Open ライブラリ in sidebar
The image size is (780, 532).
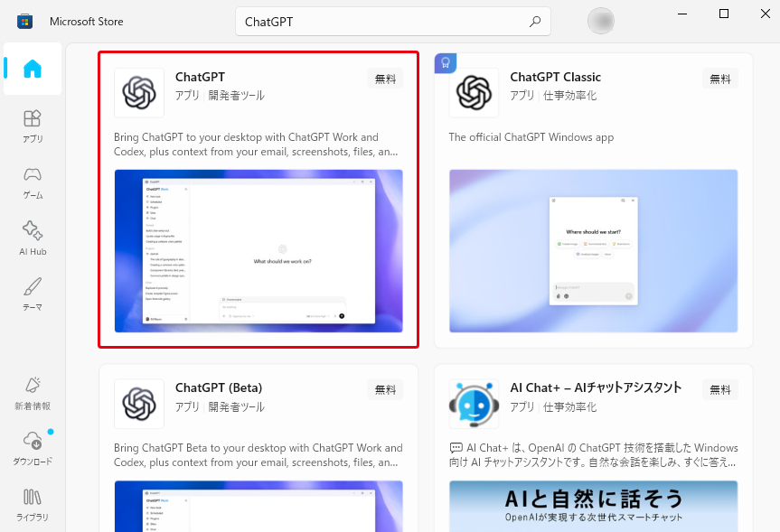33,505
